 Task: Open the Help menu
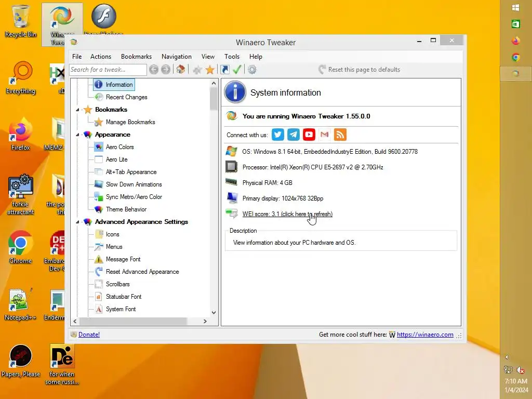pyautogui.click(x=256, y=57)
